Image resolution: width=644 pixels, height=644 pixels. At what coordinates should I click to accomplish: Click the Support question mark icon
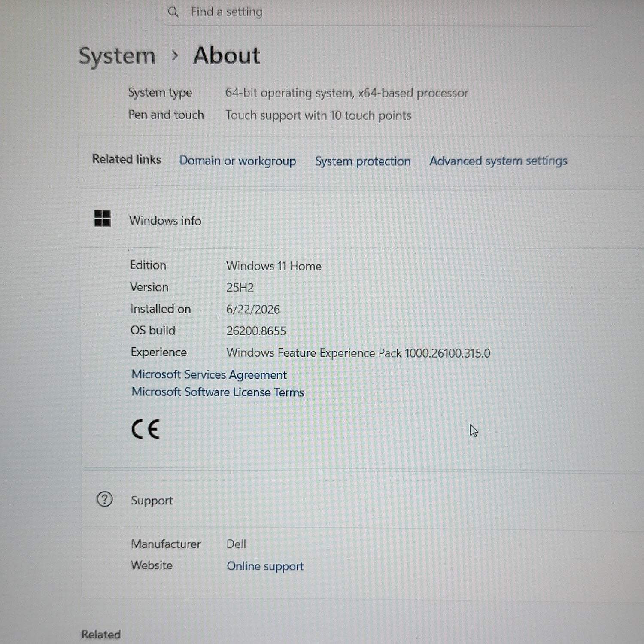(105, 499)
